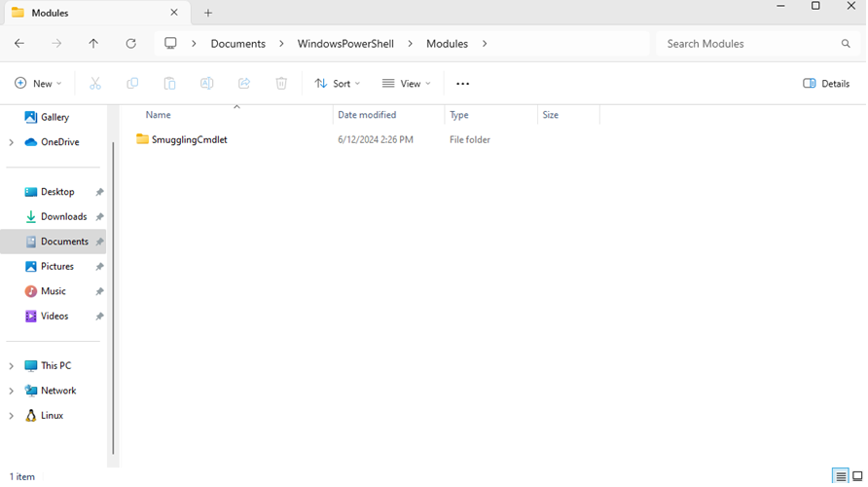Viewport: 868px width, 487px height.
Task: Refresh the current folder view
Action: coord(130,44)
